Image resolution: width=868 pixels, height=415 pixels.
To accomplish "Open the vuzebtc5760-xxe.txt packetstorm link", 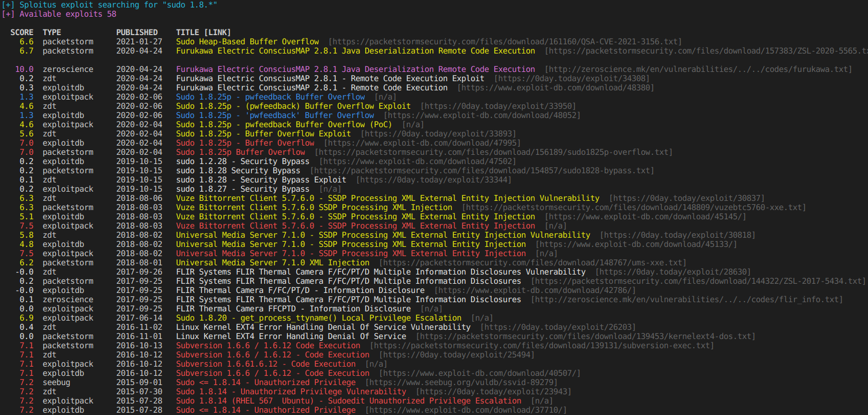I will [634, 207].
